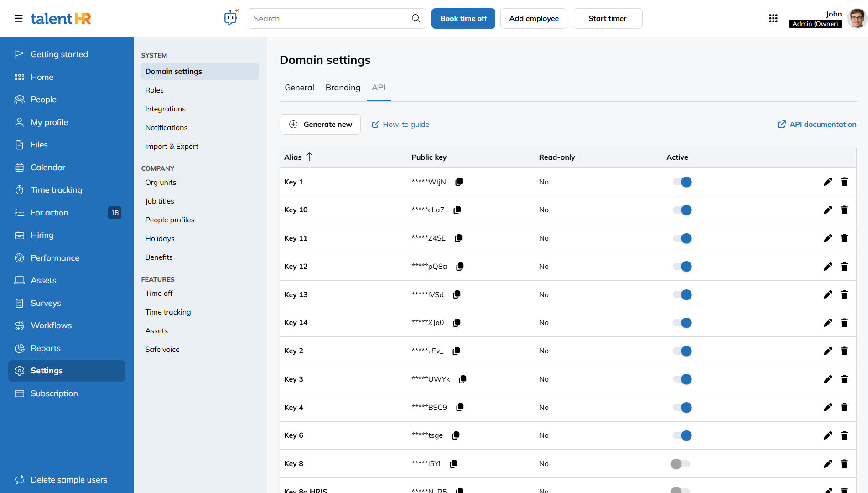868x493 pixels.
Task: Copy the public key ending Z4SE
Action: (x=458, y=238)
